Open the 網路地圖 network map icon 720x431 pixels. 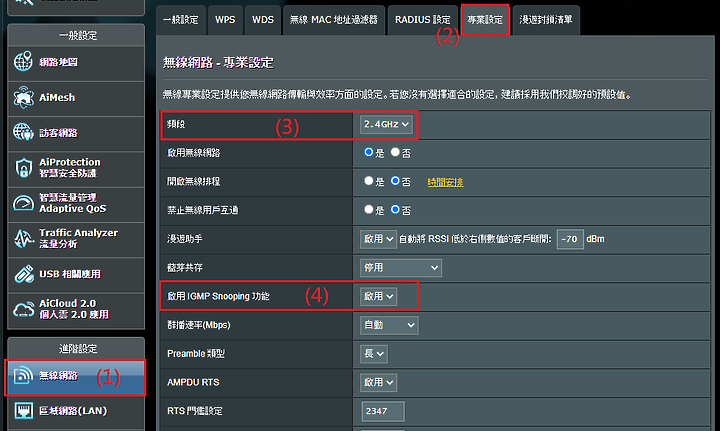point(23,62)
